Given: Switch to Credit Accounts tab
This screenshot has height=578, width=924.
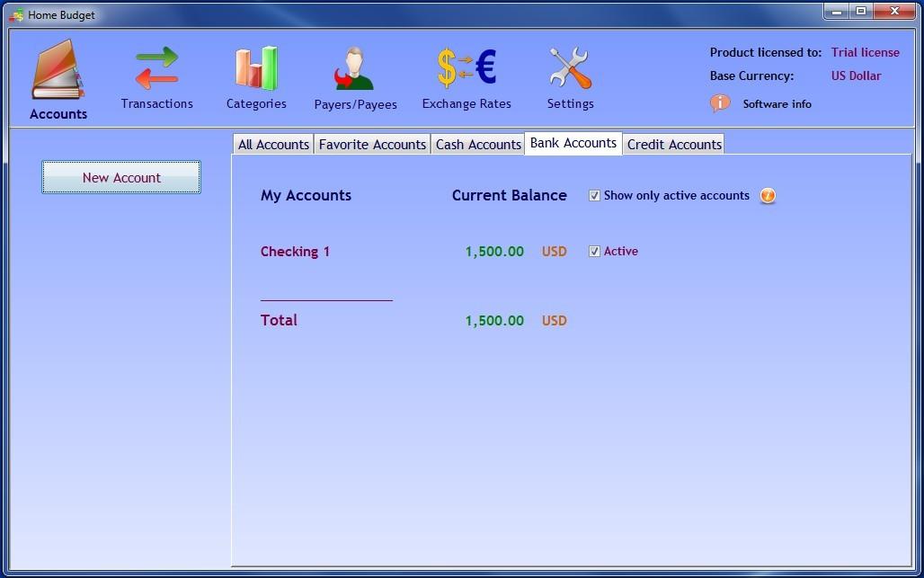Looking at the screenshot, I should [674, 145].
